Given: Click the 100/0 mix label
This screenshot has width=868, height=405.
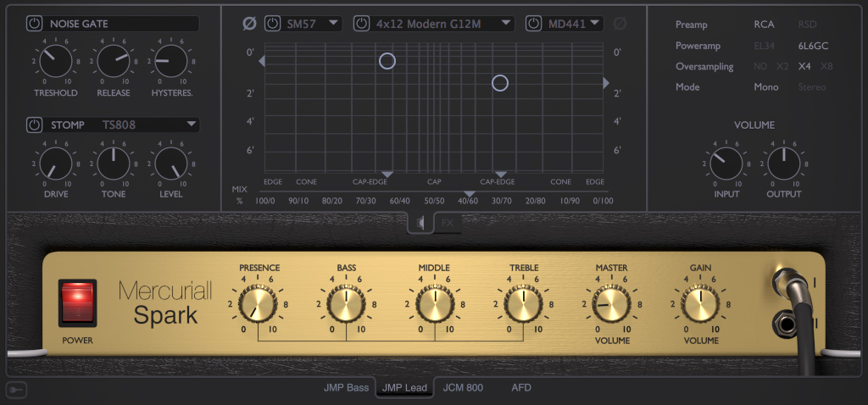Looking at the screenshot, I should pyautogui.click(x=265, y=201).
